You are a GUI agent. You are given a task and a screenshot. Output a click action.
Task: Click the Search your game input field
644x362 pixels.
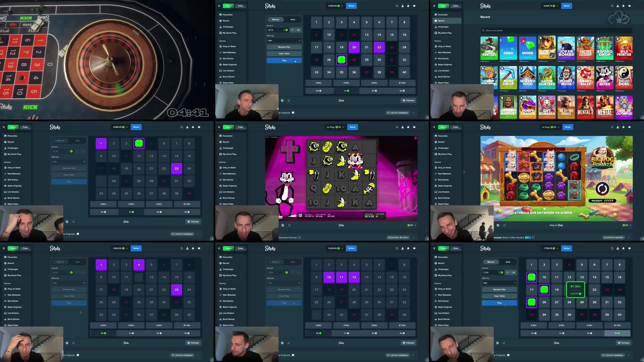pyautogui.click(x=556, y=30)
